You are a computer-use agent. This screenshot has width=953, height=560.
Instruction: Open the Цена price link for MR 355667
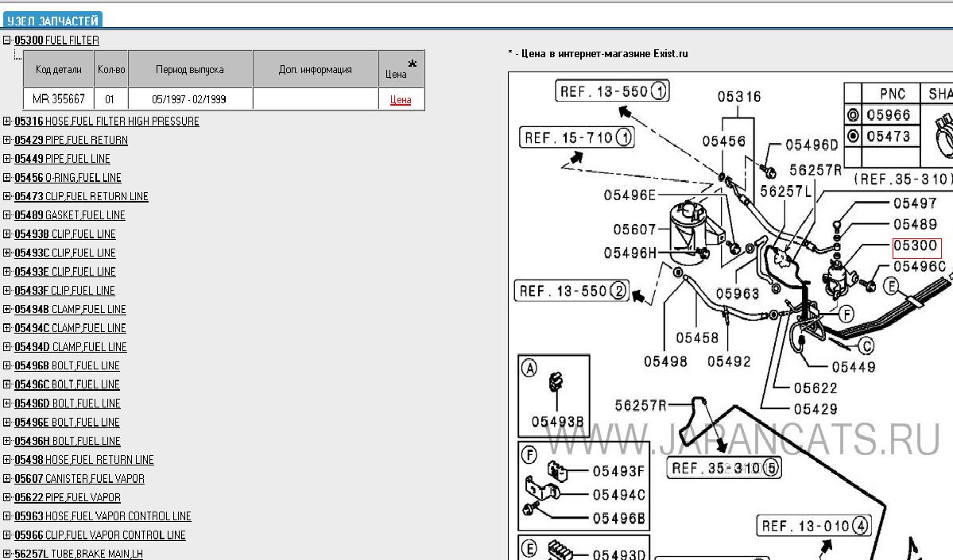pyautogui.click(x=401, y=99)
